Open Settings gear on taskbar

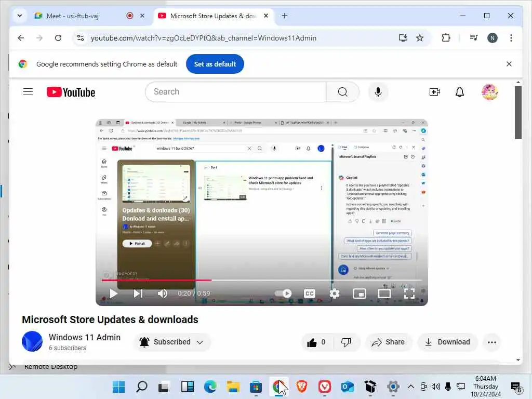393,387
